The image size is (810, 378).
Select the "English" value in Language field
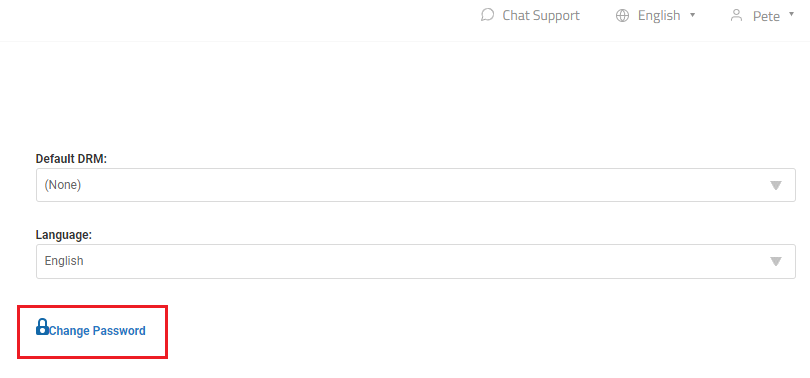(64, 261)
